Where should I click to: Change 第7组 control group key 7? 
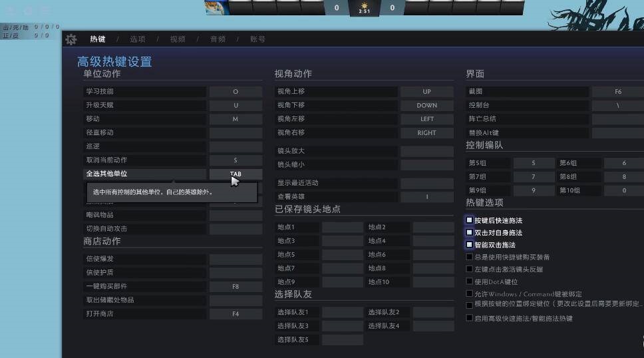point(534,177)
